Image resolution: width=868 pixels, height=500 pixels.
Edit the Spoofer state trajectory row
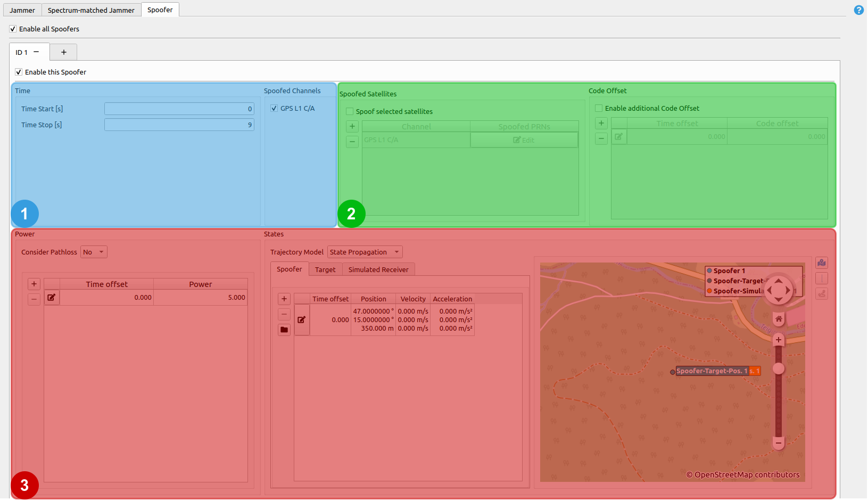302,320
